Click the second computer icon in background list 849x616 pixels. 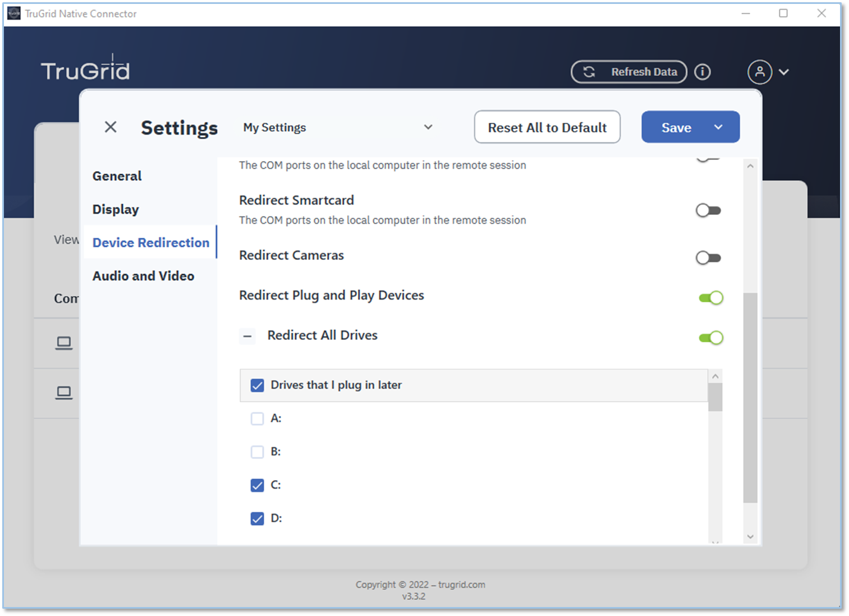[x=64, y=393]
